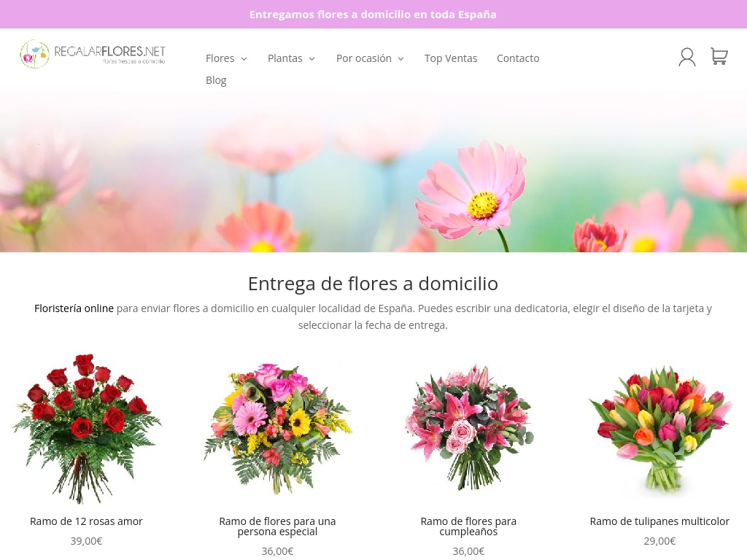This screenshot has width=747, height=560.
Task: Open the Ramo de 12 rosas amor title
Action: [x=86, y=521]
